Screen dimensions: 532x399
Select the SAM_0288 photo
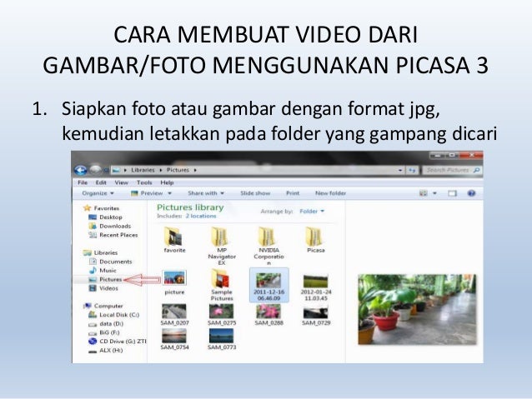tap(269, 315)
